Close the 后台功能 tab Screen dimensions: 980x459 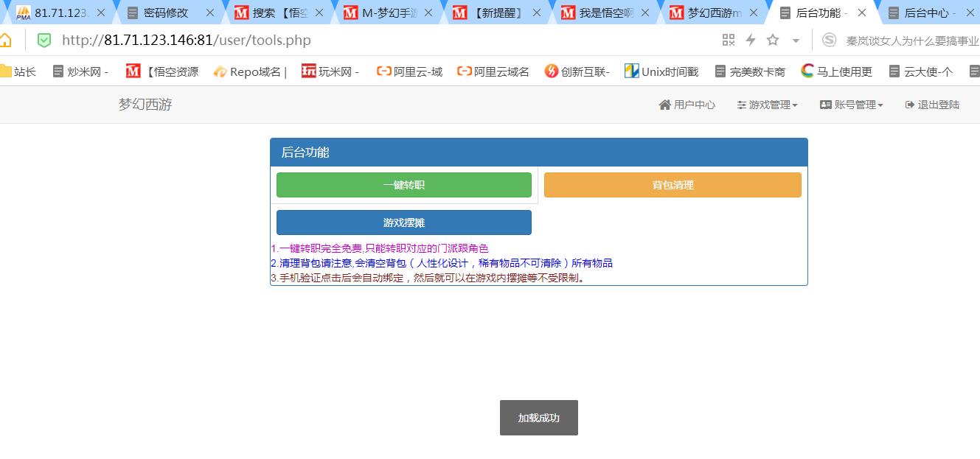click(862, 13)
